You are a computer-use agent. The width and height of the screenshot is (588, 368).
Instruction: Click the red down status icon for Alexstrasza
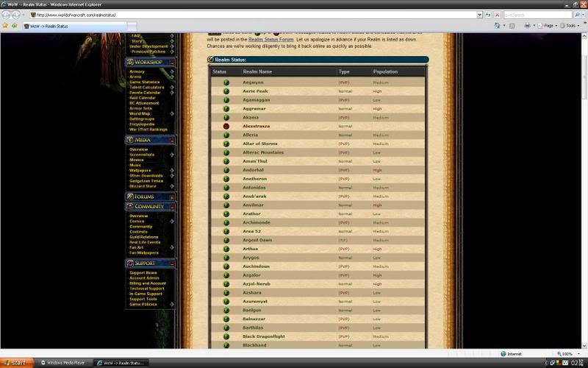tap(226, 126)
